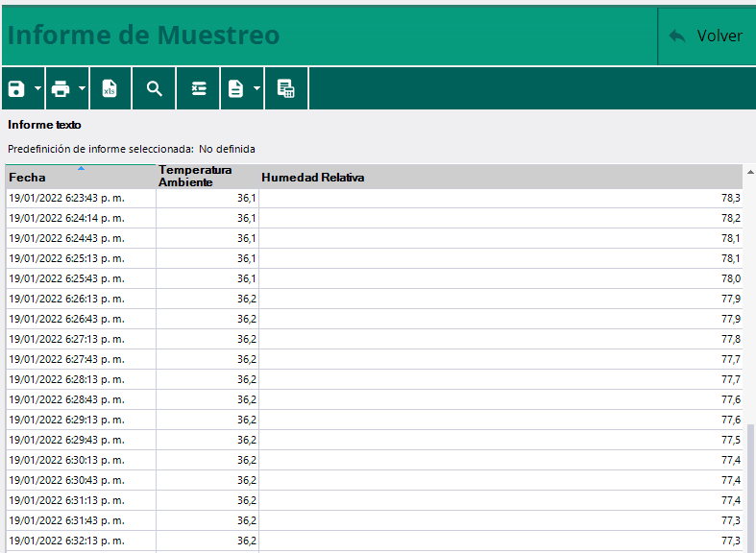Click the back arrow icon beside Volver
Screen dimensions: 756x553
pyautogui.click(x=677, y=36)
